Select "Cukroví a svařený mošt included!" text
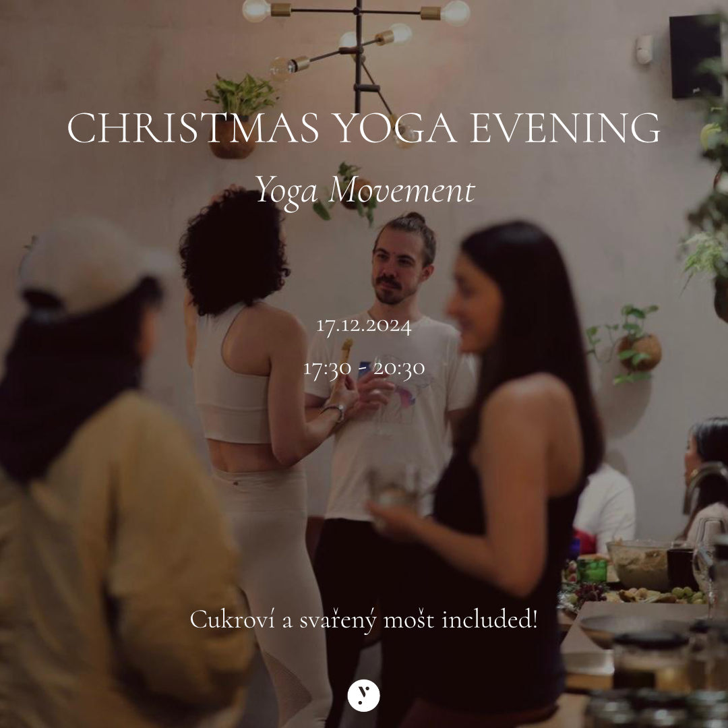Screen dimensions: 728x728 pos(363,620)
